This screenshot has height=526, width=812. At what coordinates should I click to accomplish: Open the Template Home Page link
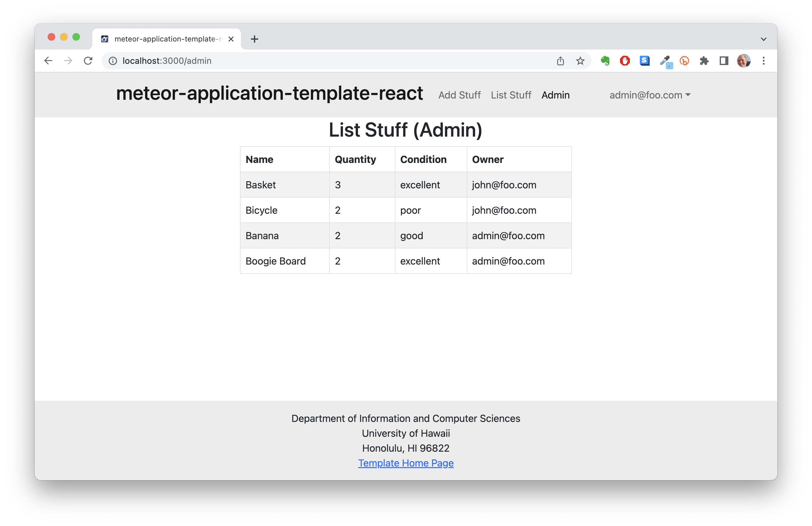click(406, 463)
